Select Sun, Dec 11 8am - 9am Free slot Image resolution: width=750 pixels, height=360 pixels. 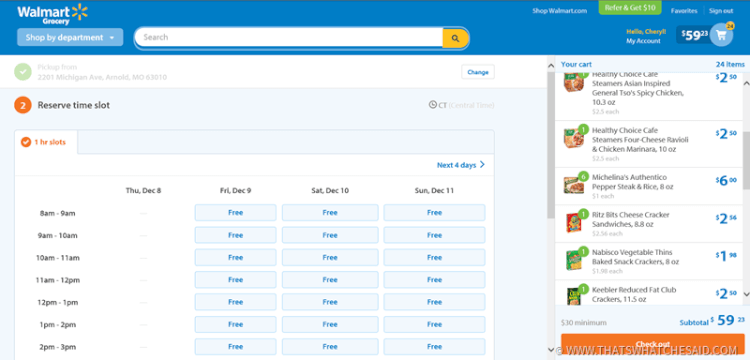[434, 213]
